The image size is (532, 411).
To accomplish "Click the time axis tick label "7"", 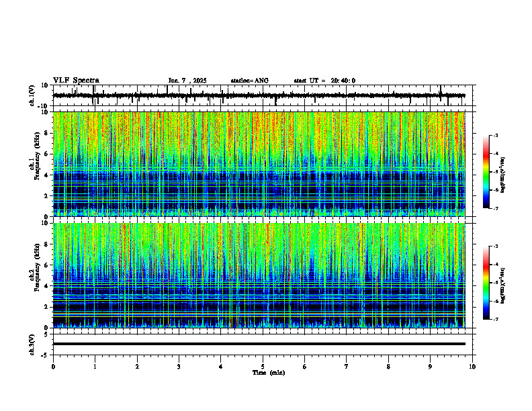I will click(347, 367).
